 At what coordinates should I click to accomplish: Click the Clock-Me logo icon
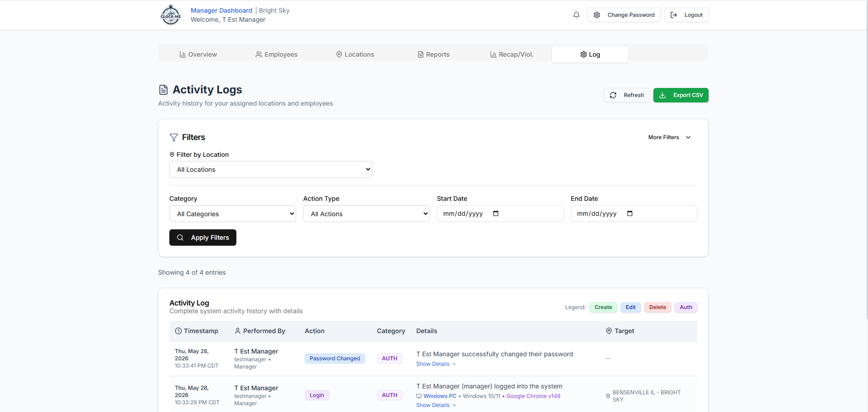click(171, 15)
